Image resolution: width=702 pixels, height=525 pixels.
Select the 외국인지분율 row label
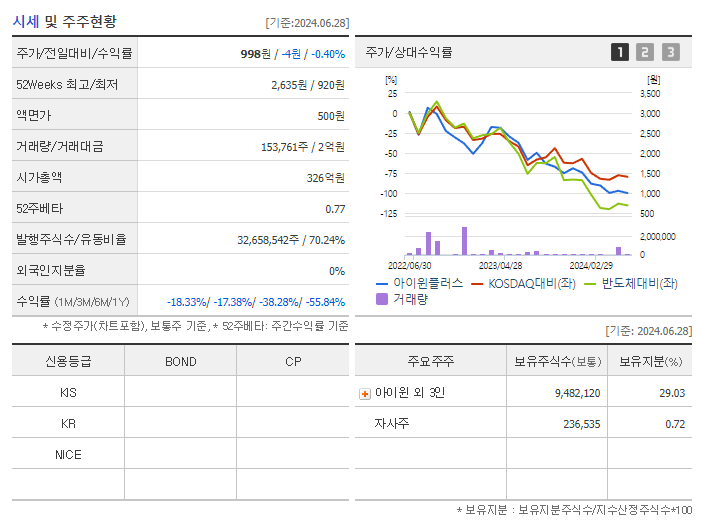tap(51, 270)
